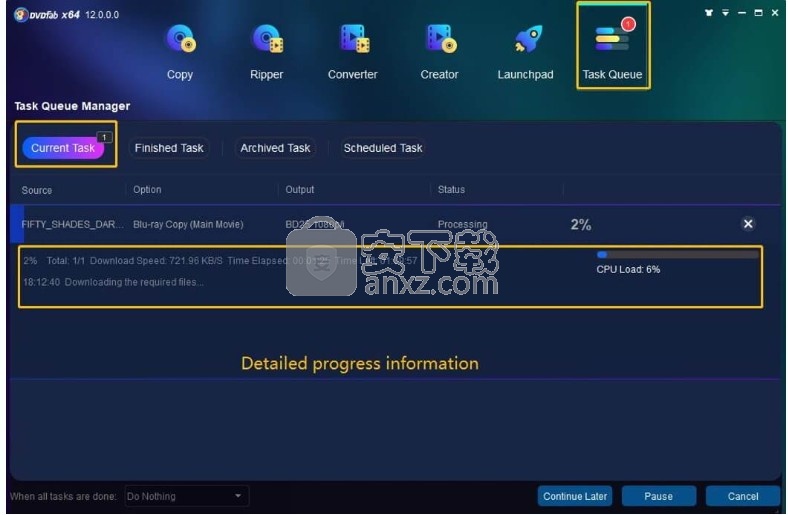Click the 'Processing' status text
This screenshot has height=515, width=788.
[462, 224]
